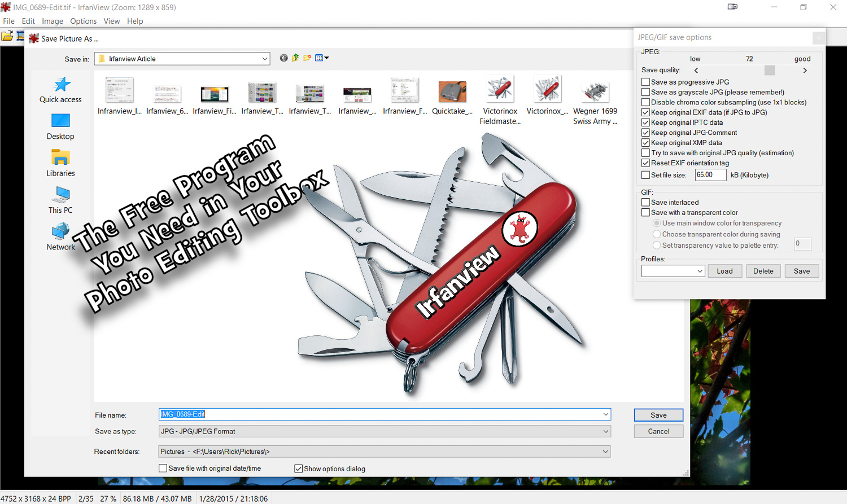The width and height of the screenshot is (847, 504).
Task: Open the Edit menu
Action: 28,21
